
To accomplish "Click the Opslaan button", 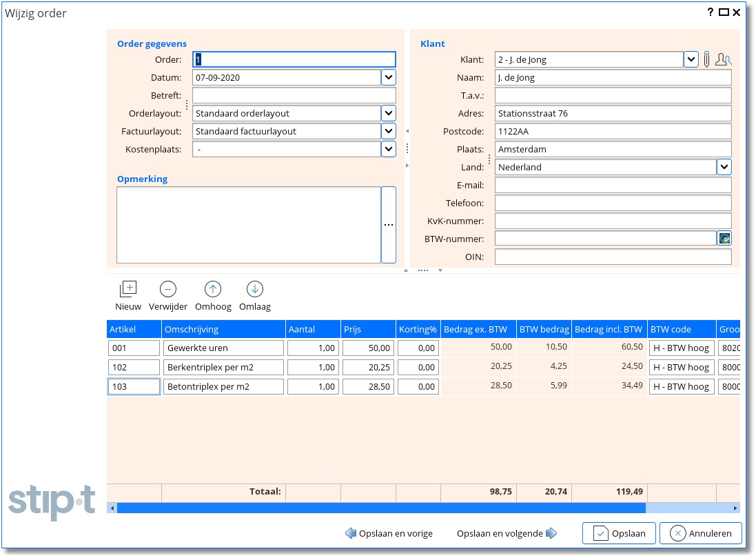I will (x=619, y=533).
